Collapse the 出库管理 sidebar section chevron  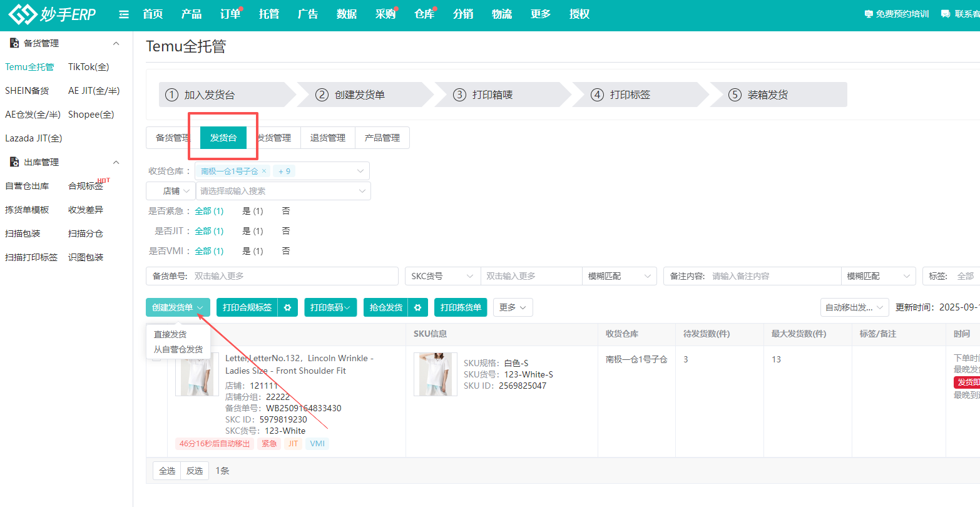tap(116, 162)
